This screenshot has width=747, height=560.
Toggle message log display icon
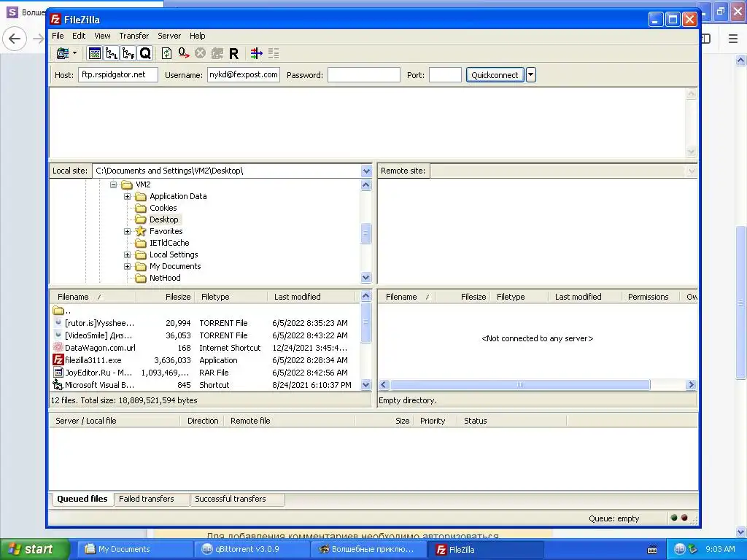click(x=94, y=53)
